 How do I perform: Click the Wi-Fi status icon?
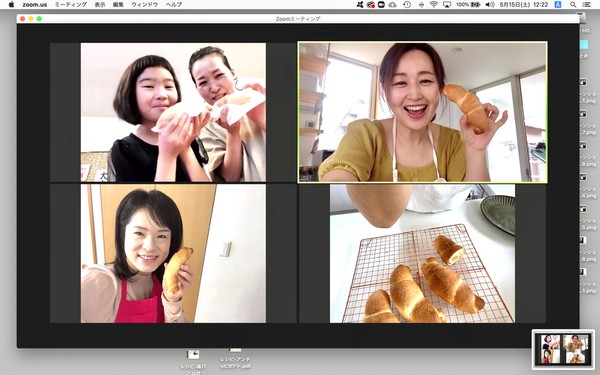434,5
